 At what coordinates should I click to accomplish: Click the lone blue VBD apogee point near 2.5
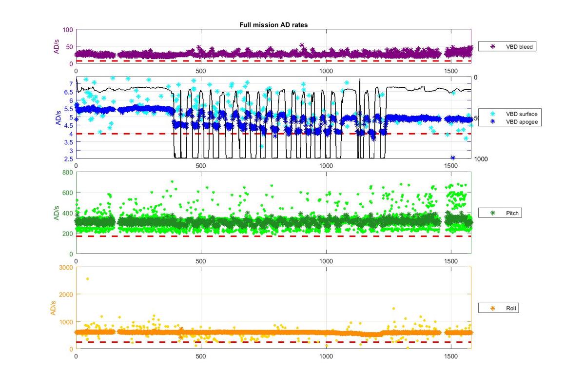[x=453, y=157]
